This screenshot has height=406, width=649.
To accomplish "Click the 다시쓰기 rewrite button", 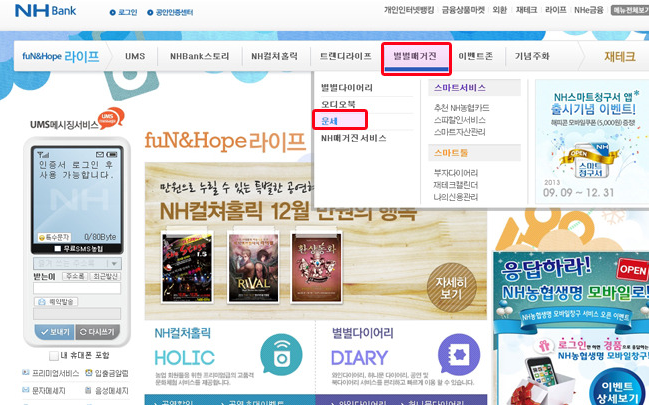I will click(x=98, y=332).
